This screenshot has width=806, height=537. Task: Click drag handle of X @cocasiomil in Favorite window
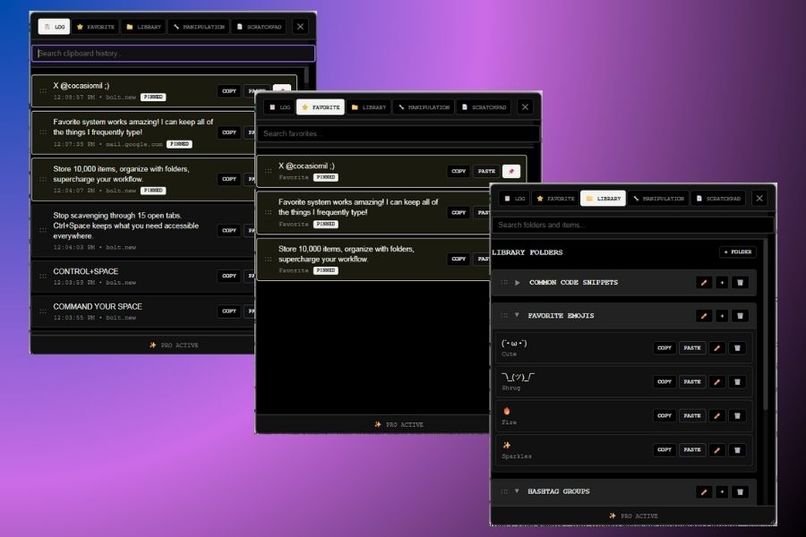point(268,171)
